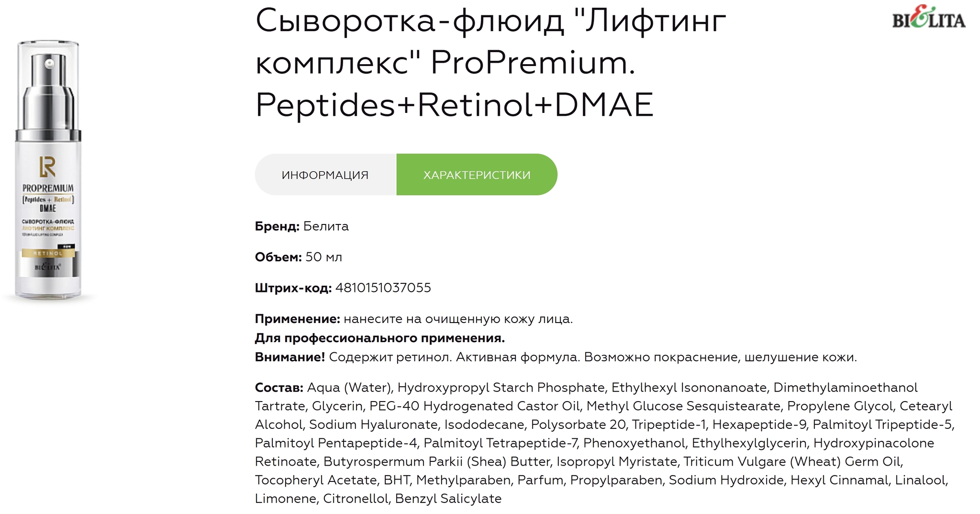This screenshot has height=514, width=980.
Task: Click the Bielita logo on the bottle
Action: point(48,267)
